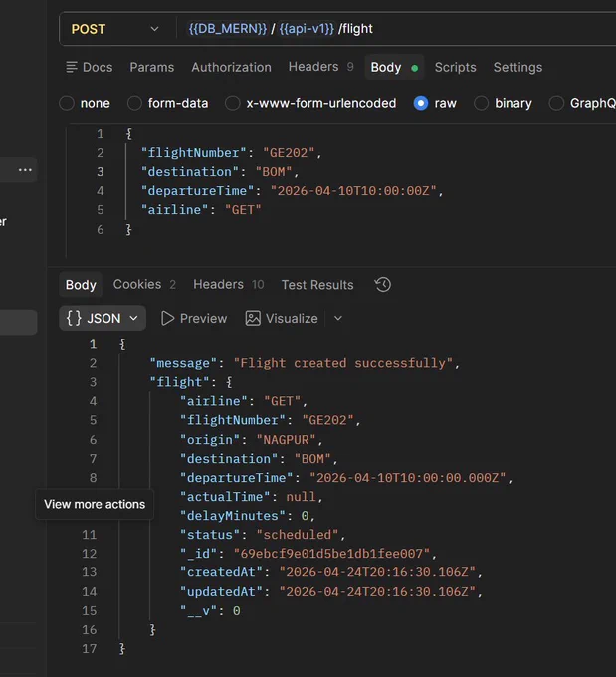
Task: Switch to request Headers 9 tab
Action: click(x=320, y=67)
